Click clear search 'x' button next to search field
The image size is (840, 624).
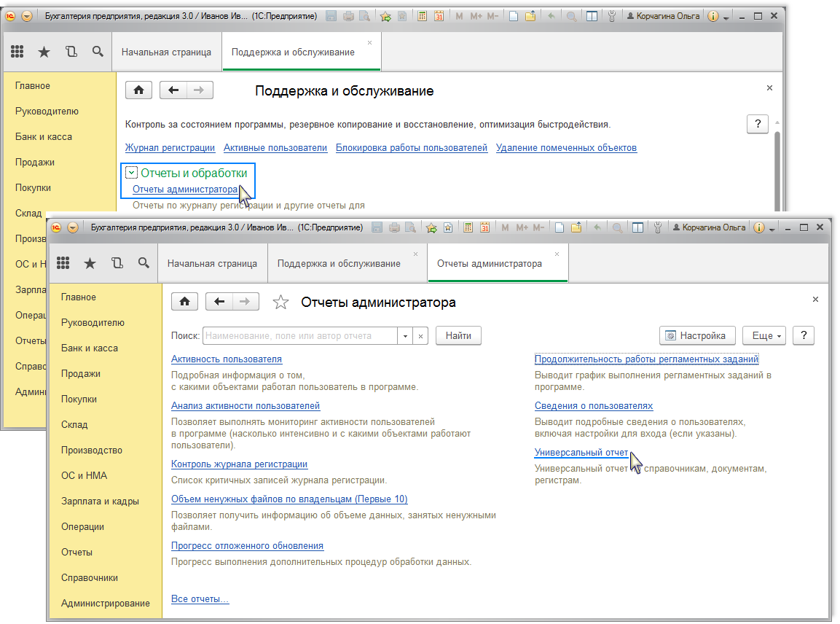(420, 336)
